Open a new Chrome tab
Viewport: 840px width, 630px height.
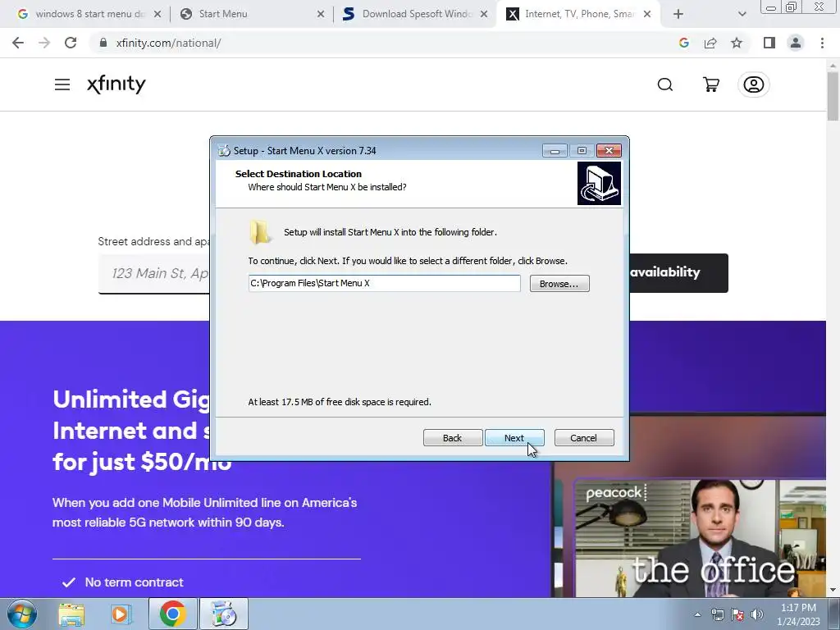[x=678, y=14]
